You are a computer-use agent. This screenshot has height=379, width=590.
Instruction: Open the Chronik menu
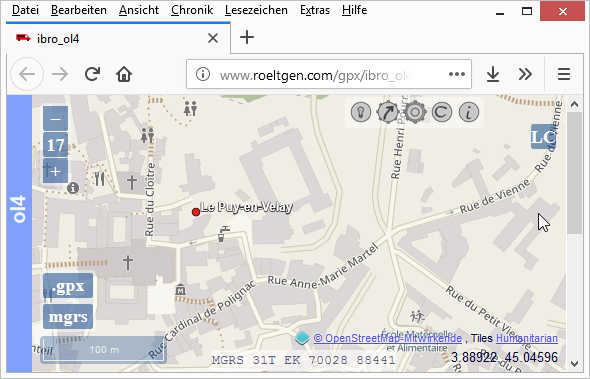coord(192,10)
